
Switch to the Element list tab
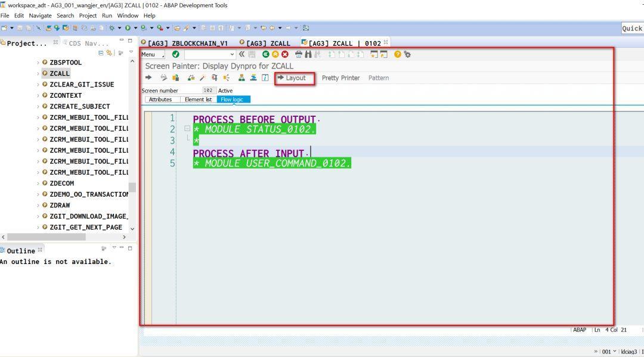(199, 100)
